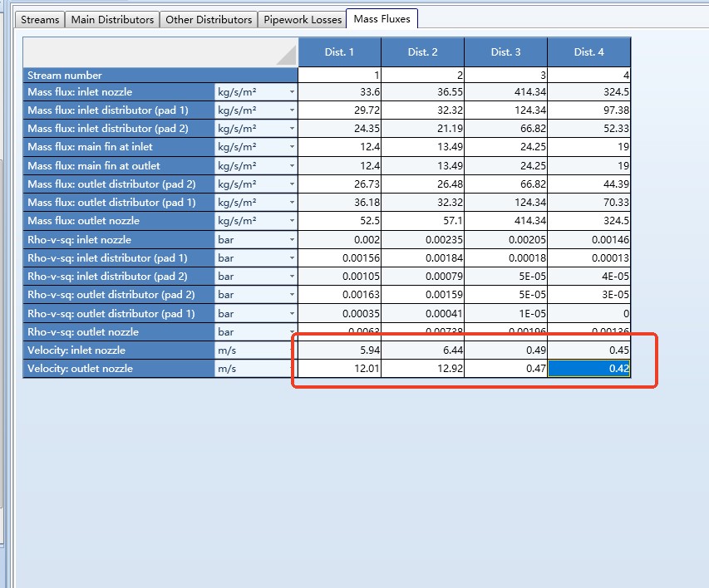
Task: Click the Dist. 1 column header
Action: click(x=339, y=52)
